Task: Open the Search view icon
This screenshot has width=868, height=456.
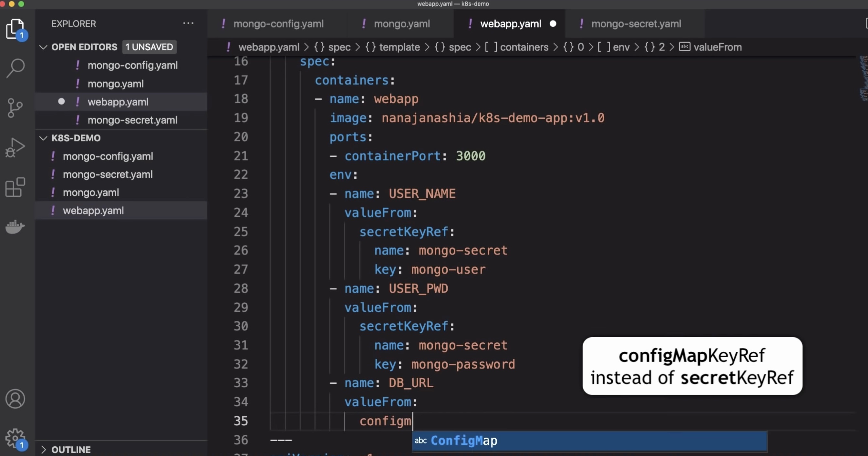Action: click(16, 68)
